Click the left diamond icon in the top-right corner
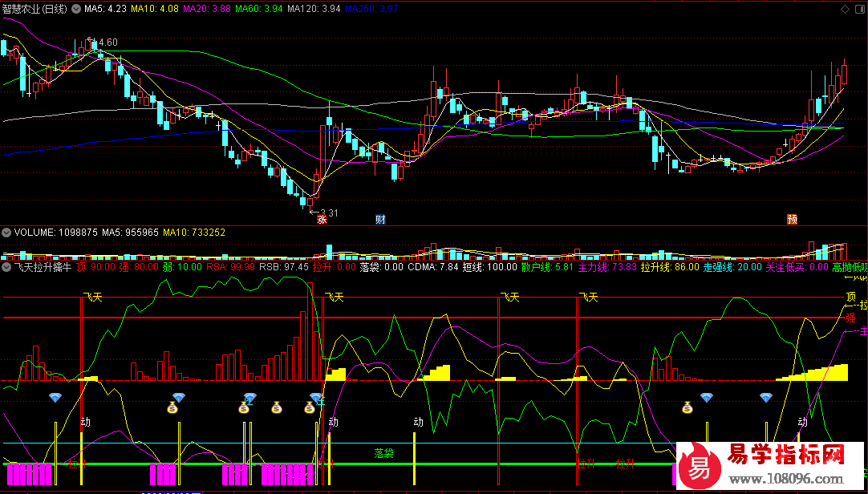 846,9
